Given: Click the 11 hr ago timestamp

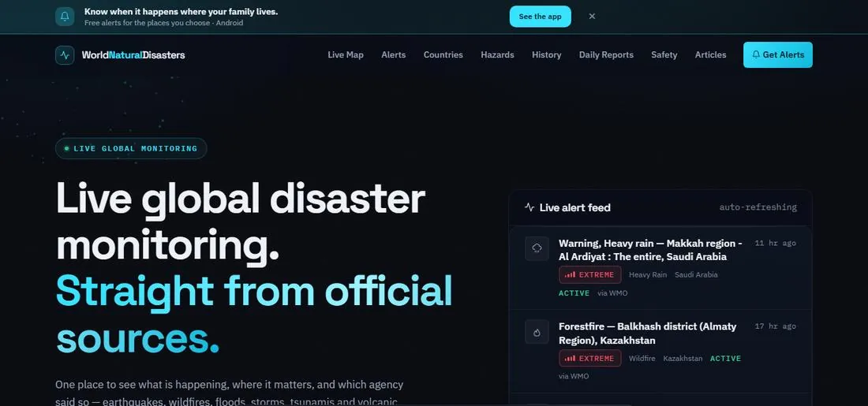Looking at the screenshot, I should coord(776,243).
